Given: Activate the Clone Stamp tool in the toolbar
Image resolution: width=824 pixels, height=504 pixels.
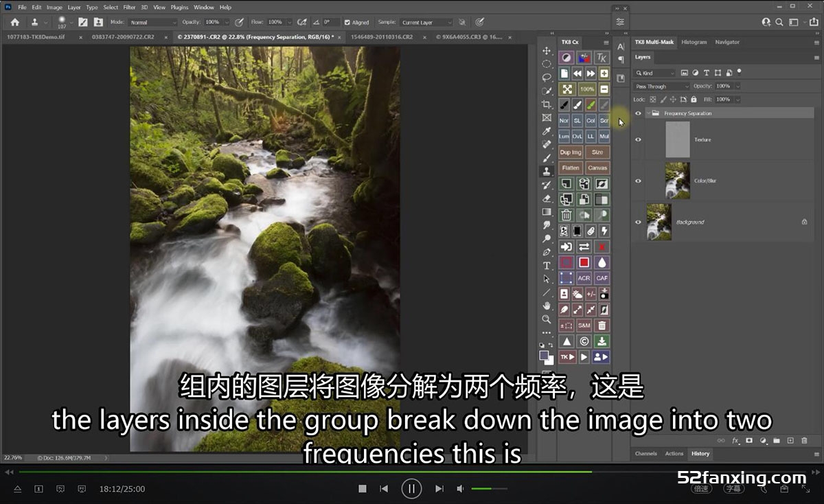Looking at the screenshot, I should 547,172.
